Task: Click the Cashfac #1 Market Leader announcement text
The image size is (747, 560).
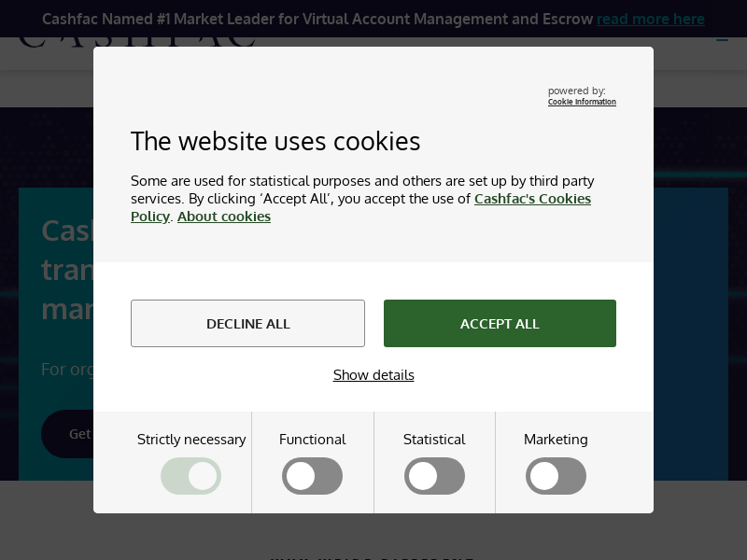Action: pyautogui.click(x=317, y=19)
